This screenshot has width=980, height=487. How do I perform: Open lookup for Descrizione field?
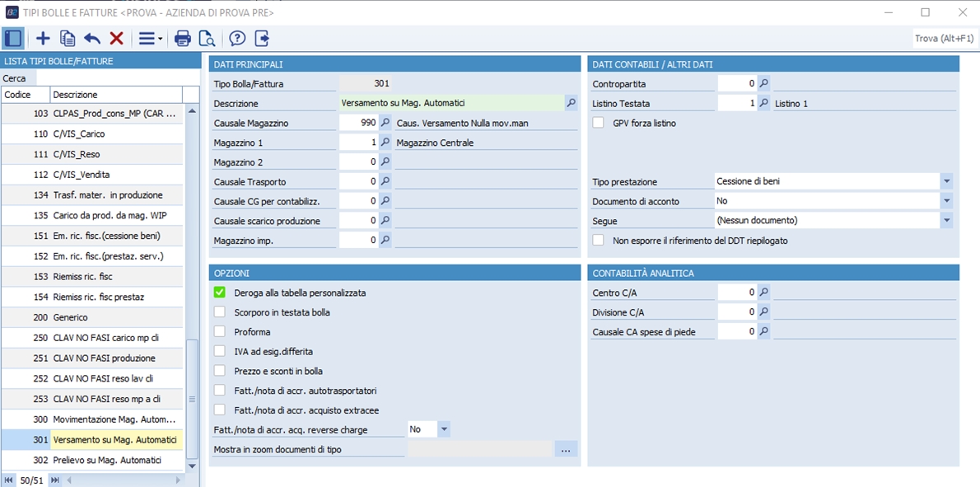coord(572,103)
